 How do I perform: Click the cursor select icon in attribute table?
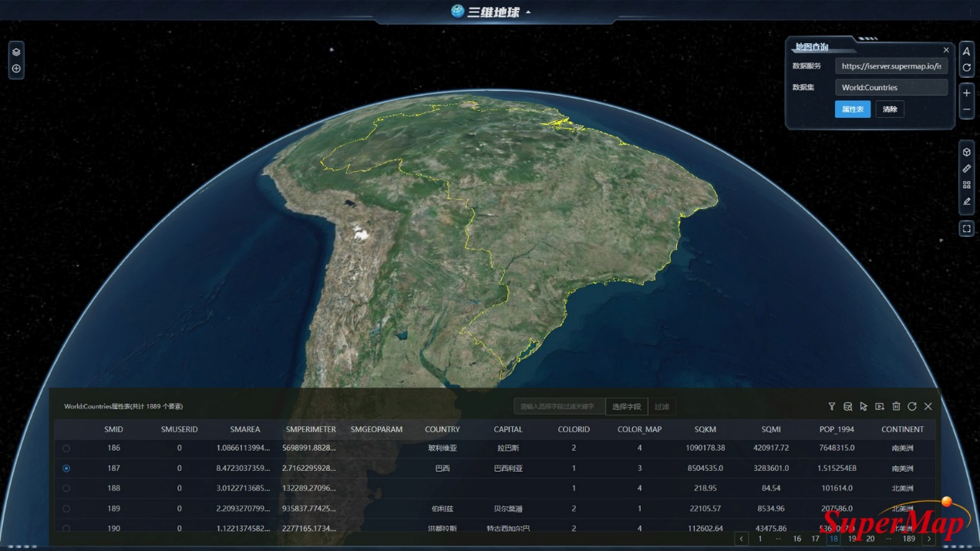pyautogui.click(x=864, y=406)
